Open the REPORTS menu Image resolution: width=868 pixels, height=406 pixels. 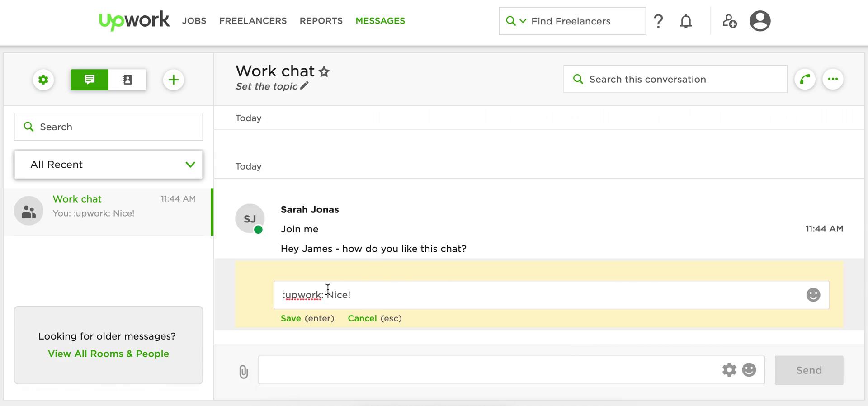click(321, 21)
